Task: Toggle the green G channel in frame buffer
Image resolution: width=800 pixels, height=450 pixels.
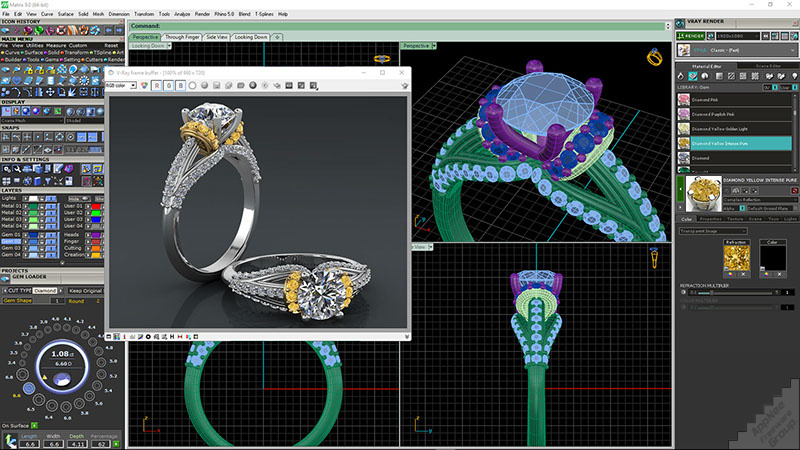Action: [168, 85]
